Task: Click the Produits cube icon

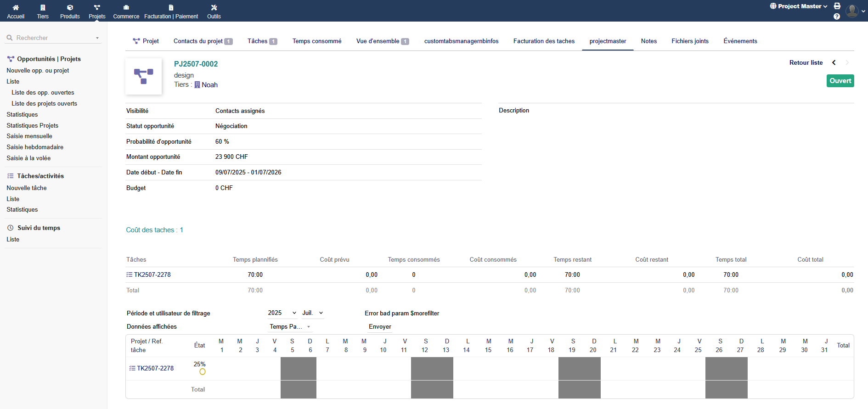Action: point(70,8)
